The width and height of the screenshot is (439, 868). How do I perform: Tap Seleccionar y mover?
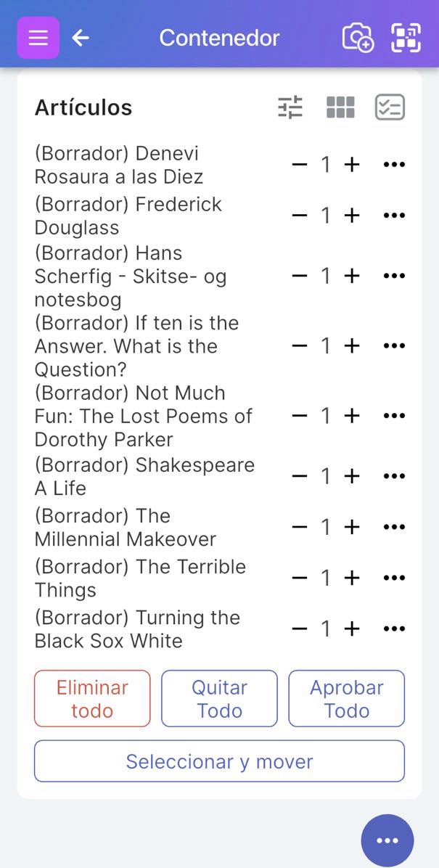219,761
